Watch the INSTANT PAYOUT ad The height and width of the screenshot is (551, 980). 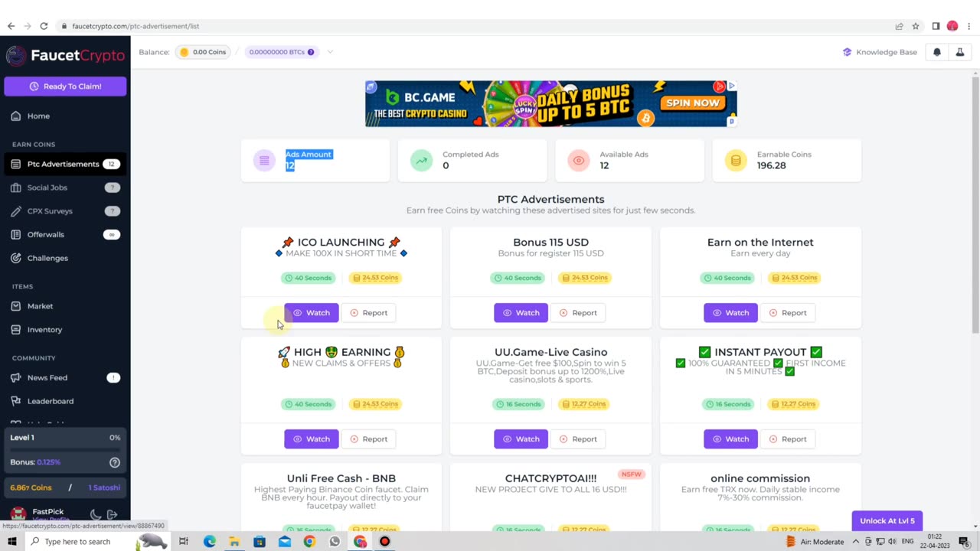730,439
